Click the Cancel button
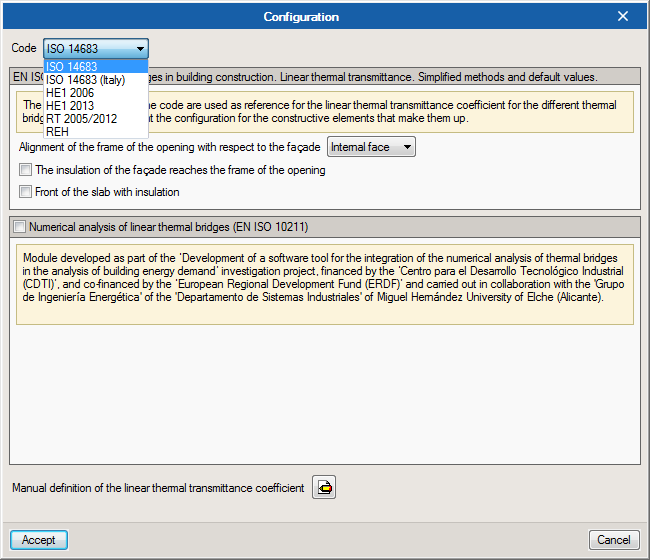 [x=614, y=540]
